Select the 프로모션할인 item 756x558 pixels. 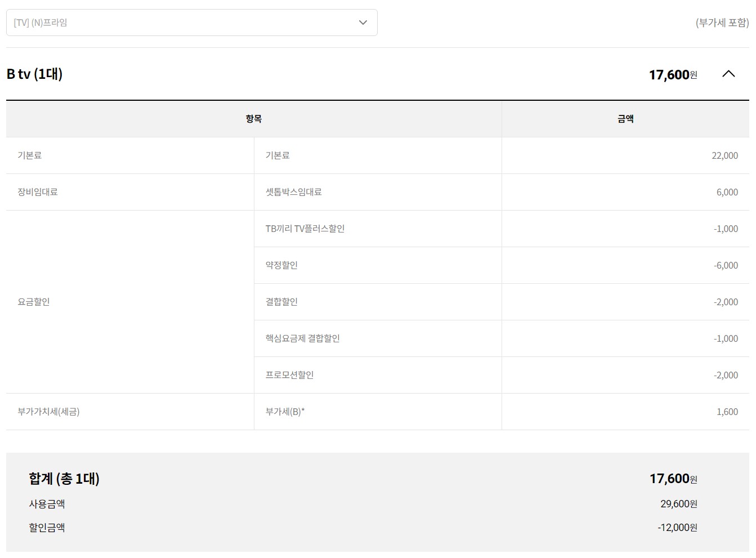point(378,375)
